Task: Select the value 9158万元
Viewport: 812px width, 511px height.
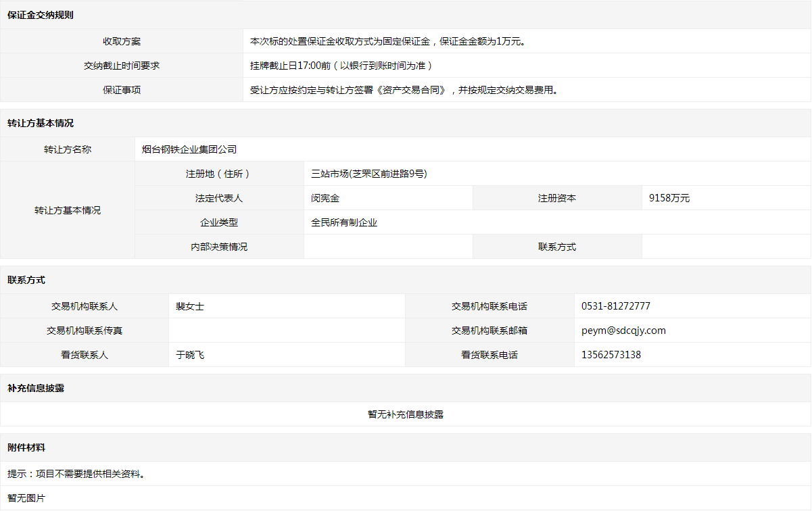Action: (x=669, y=198)
